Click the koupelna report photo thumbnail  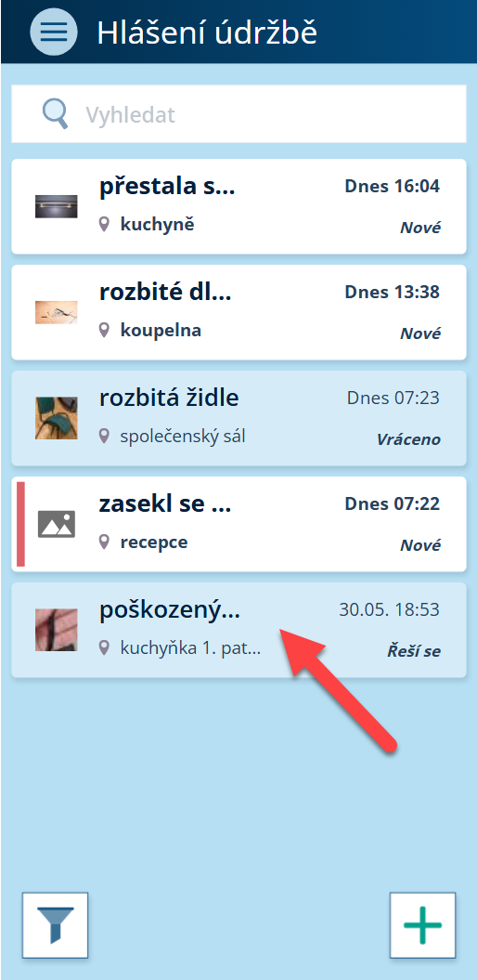[x=57, y=312]
